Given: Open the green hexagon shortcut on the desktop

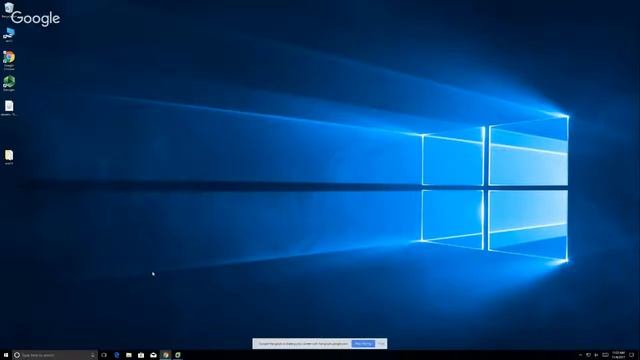Looking at the screenshot, I should [9, 83].
